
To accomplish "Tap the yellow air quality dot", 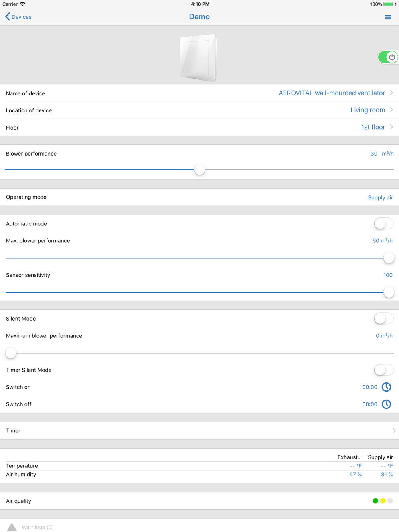I will click(x=383, y=501).
